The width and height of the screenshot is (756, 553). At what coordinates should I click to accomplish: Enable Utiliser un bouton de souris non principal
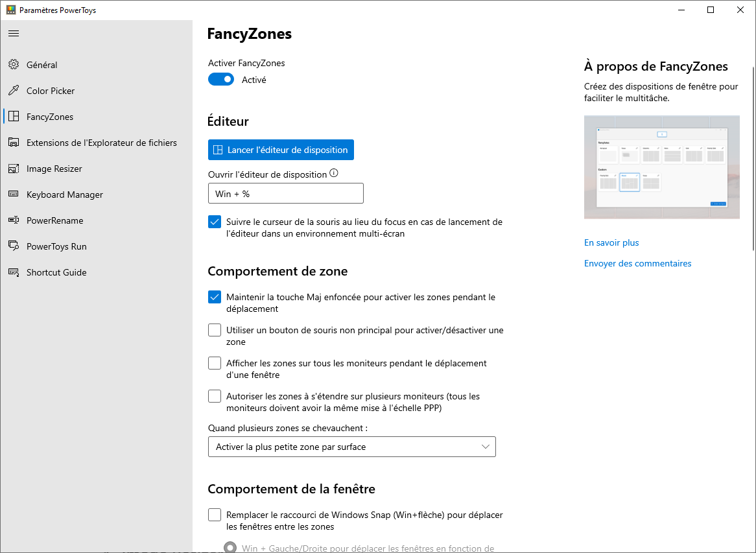click(215, 330)
